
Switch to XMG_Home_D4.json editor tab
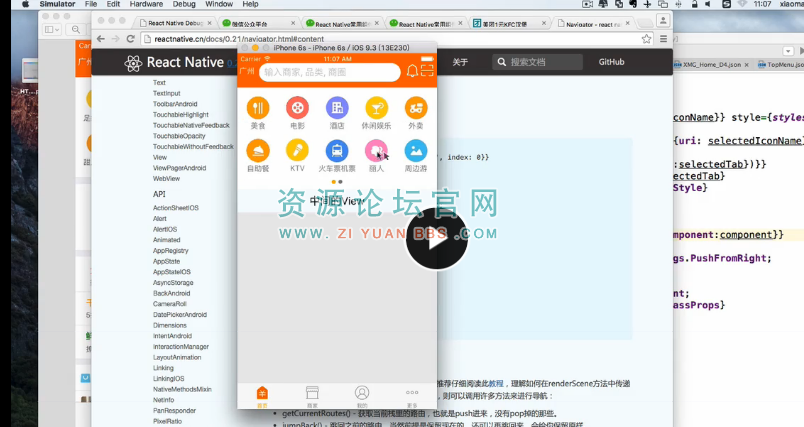point(712,65)
